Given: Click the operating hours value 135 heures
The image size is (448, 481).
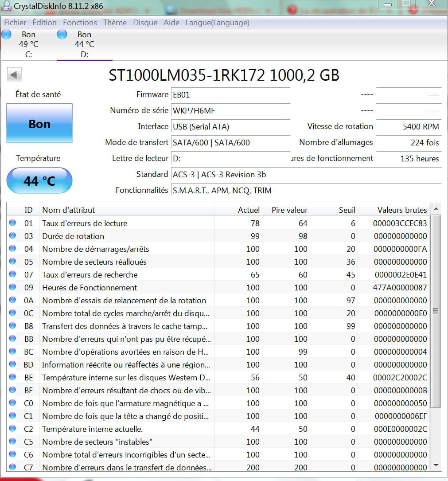Looking at the screenshot, I should point(409,159).
